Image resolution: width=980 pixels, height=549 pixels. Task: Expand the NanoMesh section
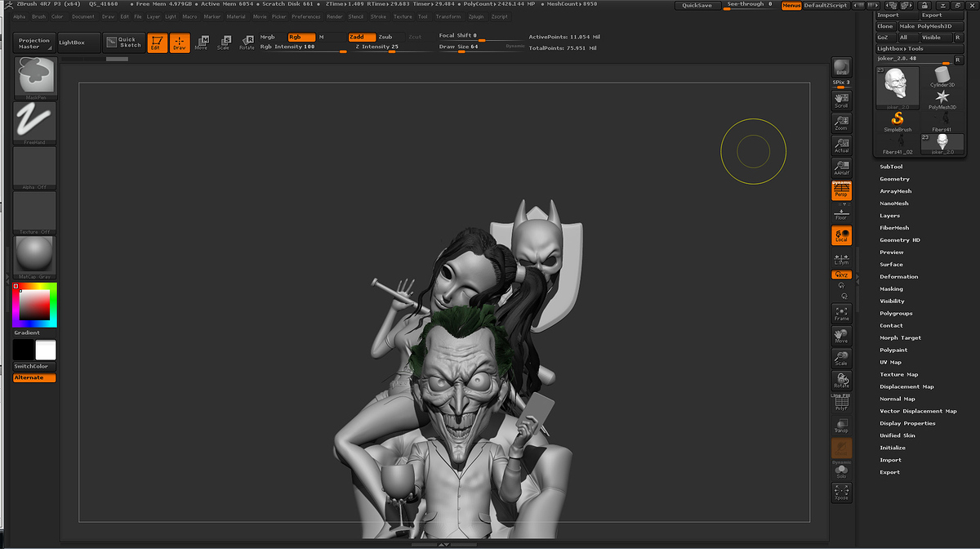pos(894,203)
